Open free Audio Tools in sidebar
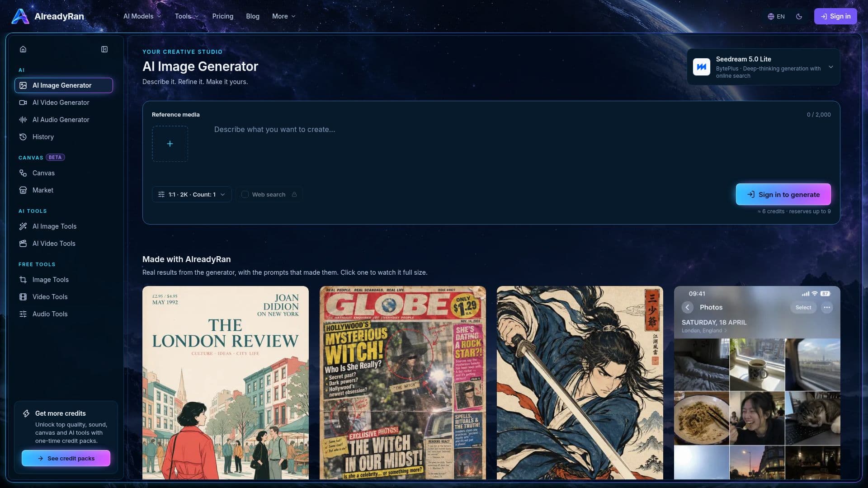This screenshot has width=868, height=488. pos(64,314)
